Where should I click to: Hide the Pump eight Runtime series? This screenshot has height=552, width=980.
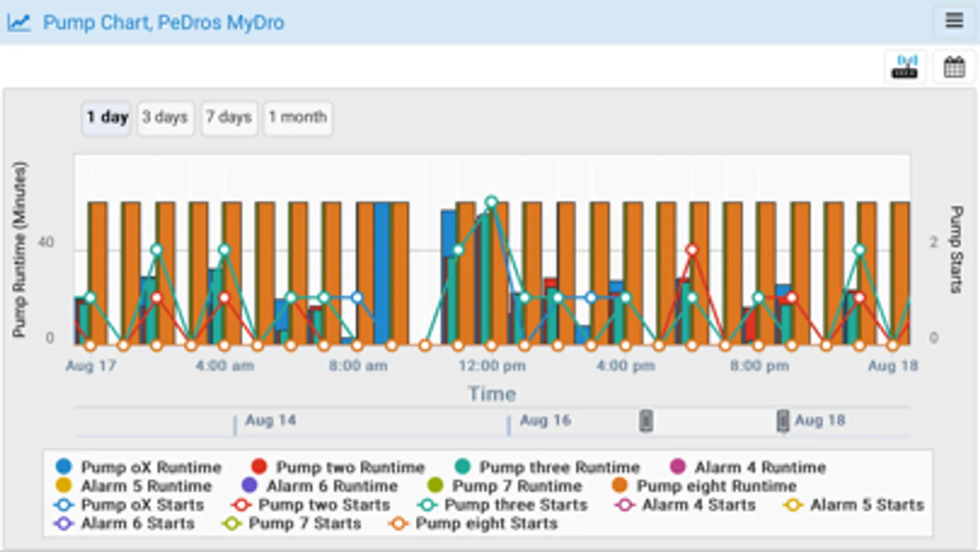(x=704, y=486)
